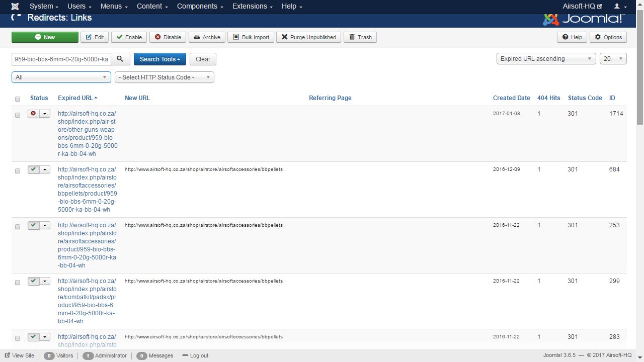Open the Users menu
Screen dimensions: 644x362
click(x=79, y=6)
